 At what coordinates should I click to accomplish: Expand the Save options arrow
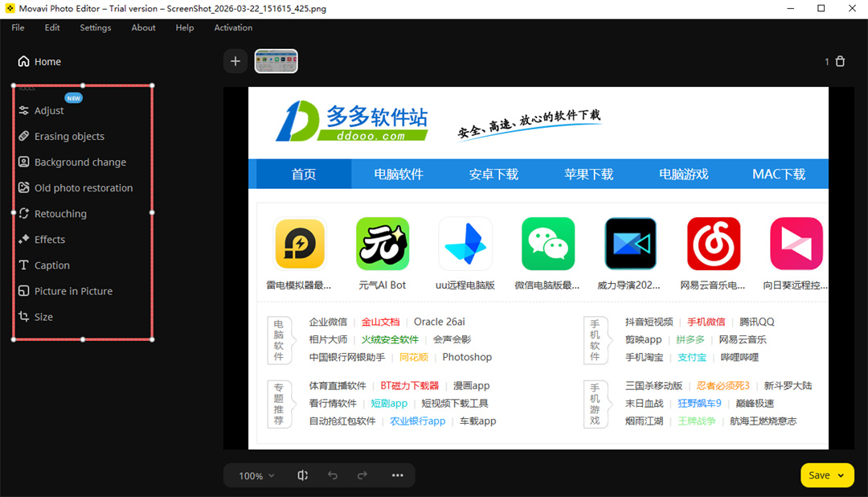click(x=841, y=475)
